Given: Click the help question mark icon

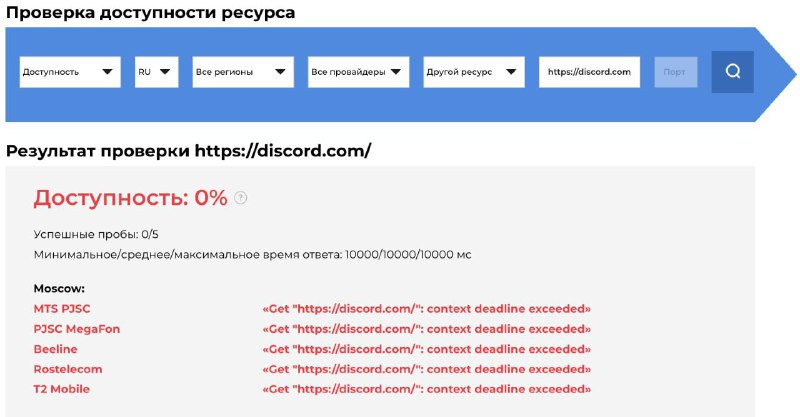Looking at the screenshot, I should [240, 198].
